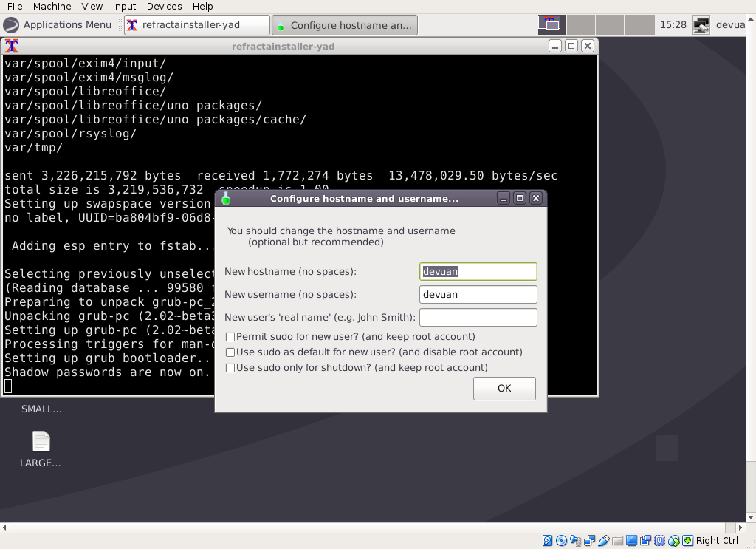
Task: Tick Use sudo only for shutdown option
Action: tap(230, 368)
